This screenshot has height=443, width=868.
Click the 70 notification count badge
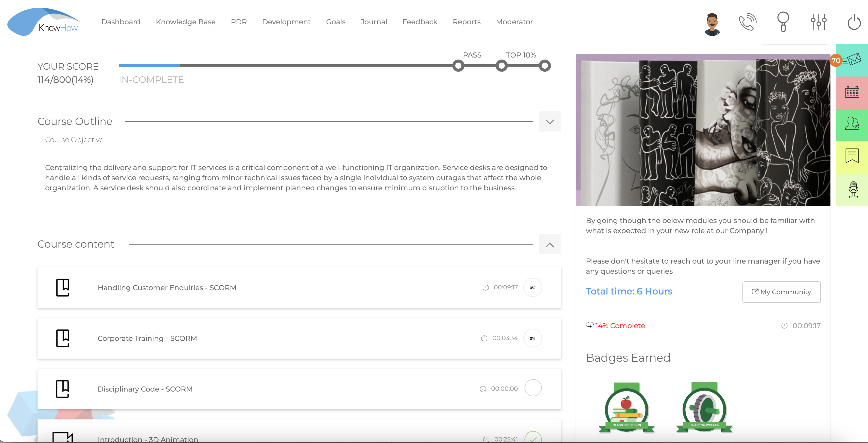click(x=836, y=61)
